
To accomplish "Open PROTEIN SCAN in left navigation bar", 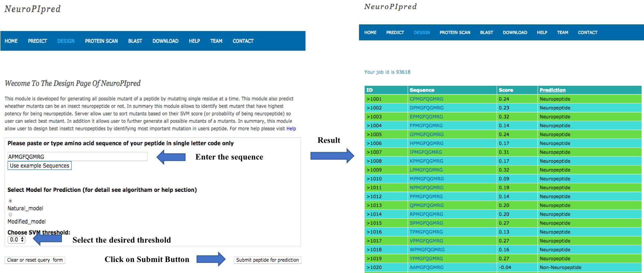I will [101, 41].
